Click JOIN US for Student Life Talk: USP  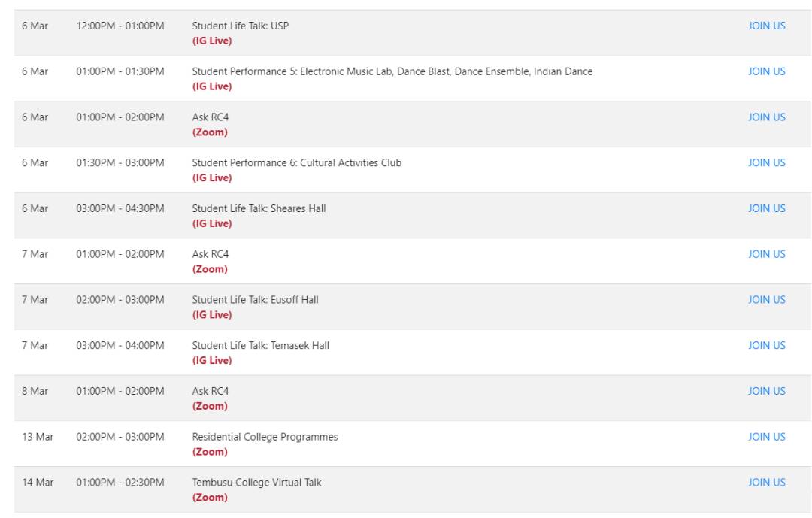766,26
